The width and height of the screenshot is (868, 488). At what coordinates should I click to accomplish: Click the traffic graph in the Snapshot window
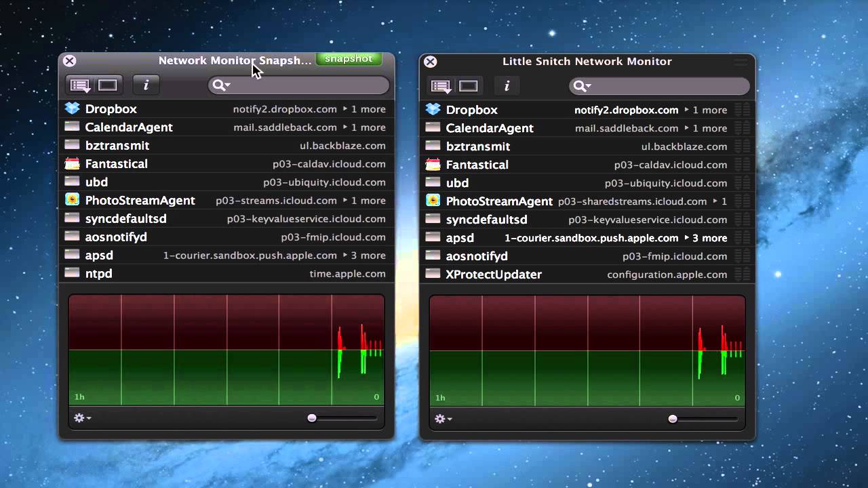226,350
